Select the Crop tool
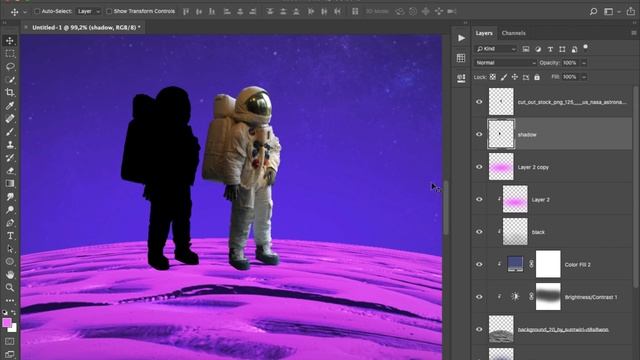Viewport: 640px width, 360px height. (10, 93)
